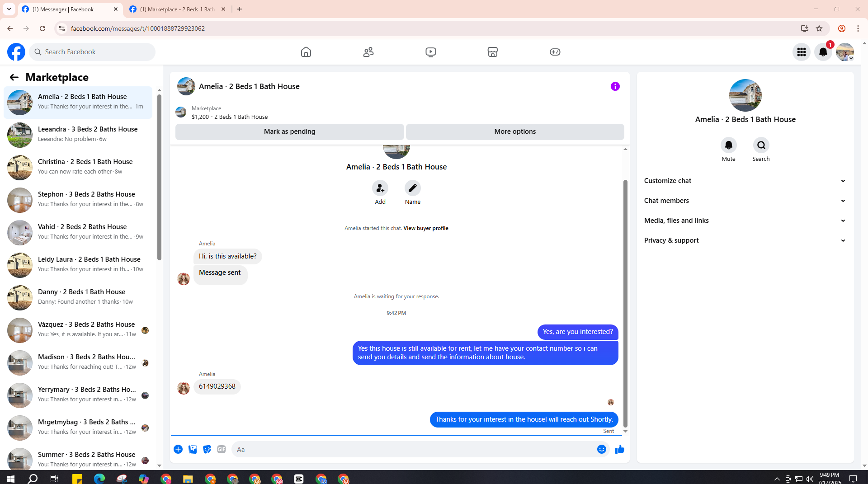Viewport: 868px width, 484px height.
Task: Click Mark as pending button
Action: coord(290,132)
